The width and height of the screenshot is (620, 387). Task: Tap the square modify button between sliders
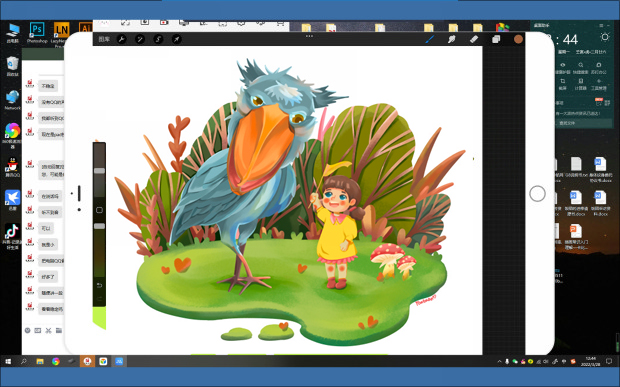click(x=99, y=210)
